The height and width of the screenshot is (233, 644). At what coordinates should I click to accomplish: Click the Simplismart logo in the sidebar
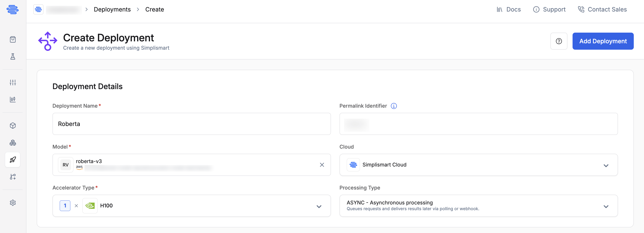coord(13,10)
